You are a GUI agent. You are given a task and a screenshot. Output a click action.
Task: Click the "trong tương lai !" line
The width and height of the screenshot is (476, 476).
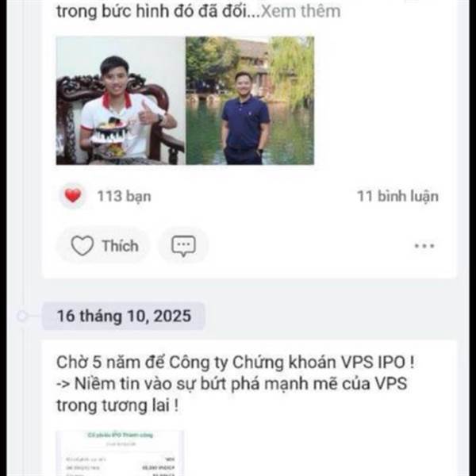coord(117,405)
